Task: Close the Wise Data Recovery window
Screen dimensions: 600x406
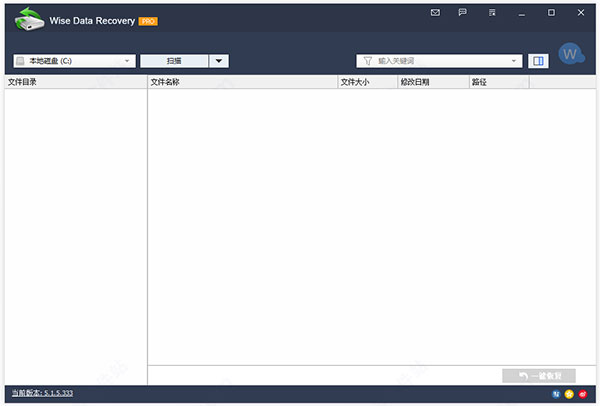Action: [x=580, y=13]
